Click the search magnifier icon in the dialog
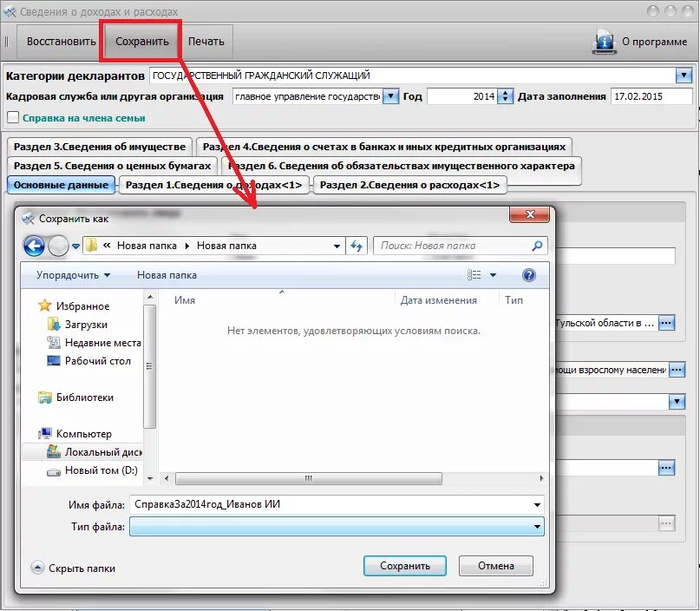 [538, 246]
